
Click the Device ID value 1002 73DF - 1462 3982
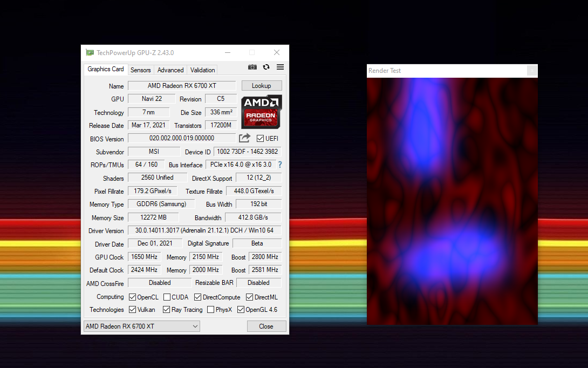[x=248, y=152]
